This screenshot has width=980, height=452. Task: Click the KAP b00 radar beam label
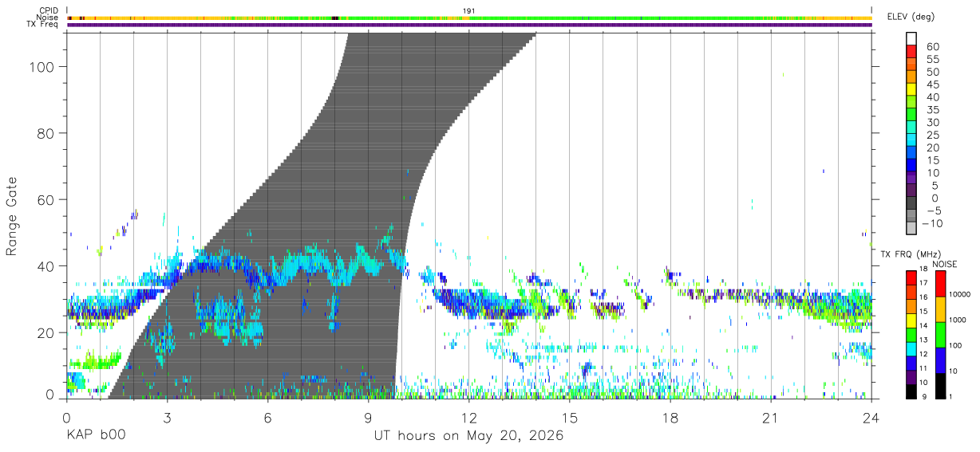click(96, 436)
